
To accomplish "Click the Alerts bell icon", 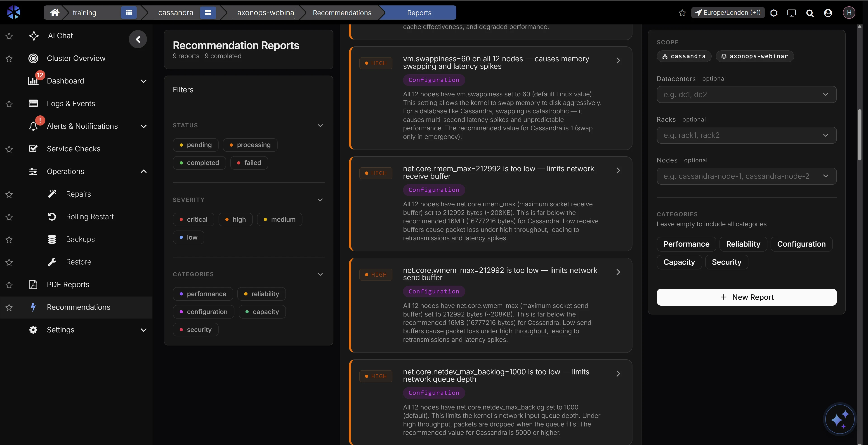I will click(33, 126).
